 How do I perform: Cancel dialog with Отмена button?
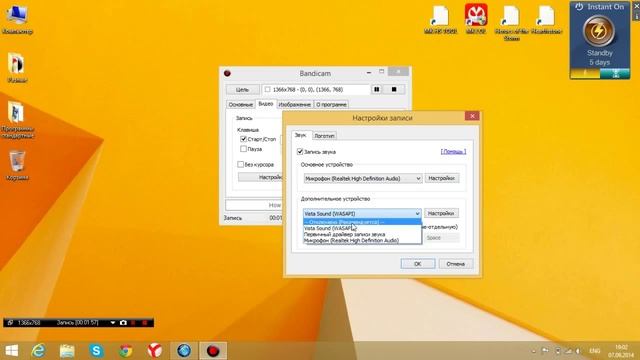(x=456, y=264)
